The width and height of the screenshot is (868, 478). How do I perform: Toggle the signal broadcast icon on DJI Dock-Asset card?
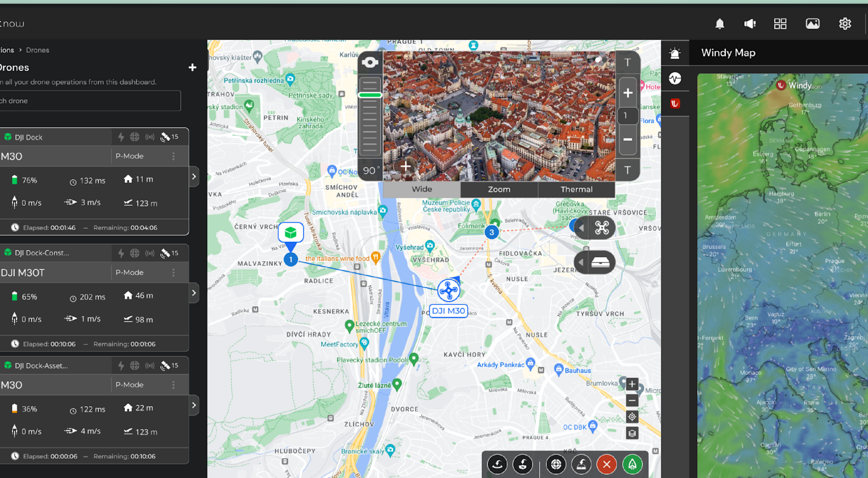[150, 366]
